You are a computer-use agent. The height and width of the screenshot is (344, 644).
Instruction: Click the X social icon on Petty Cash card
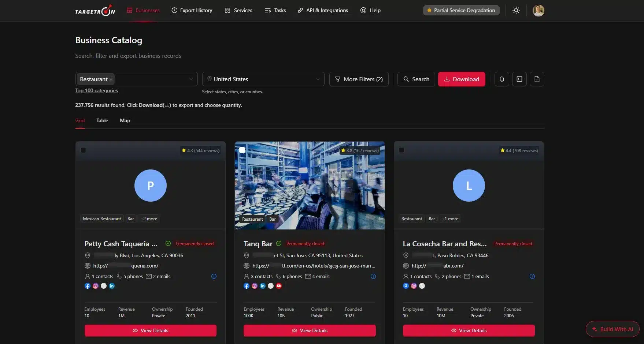[x=104, y=286]
